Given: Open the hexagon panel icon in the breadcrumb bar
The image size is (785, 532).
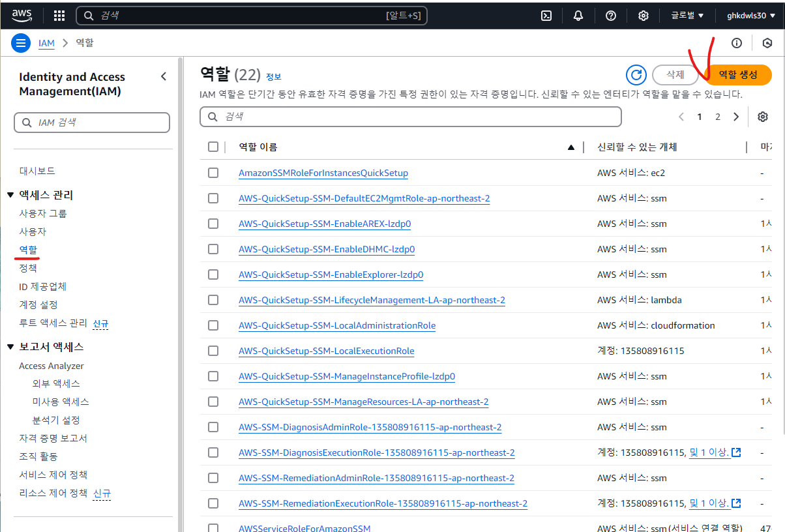Looking at the screenshot, I should (767, 43).
